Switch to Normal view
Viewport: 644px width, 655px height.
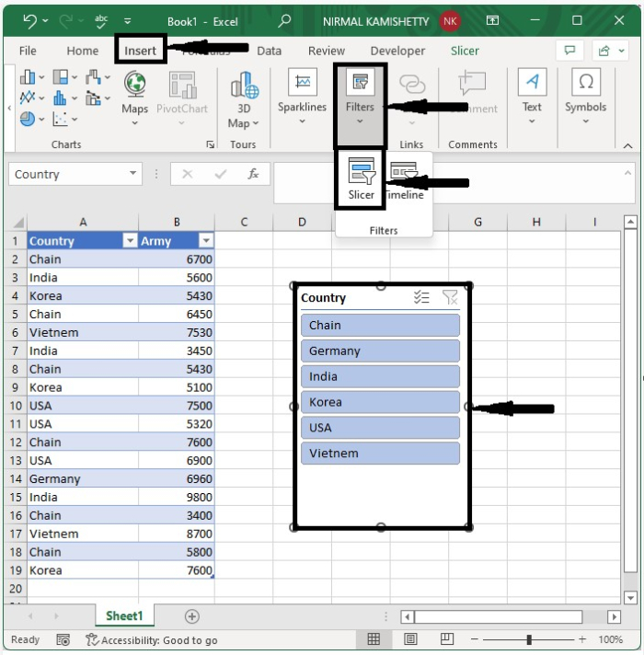coord(374,639)
